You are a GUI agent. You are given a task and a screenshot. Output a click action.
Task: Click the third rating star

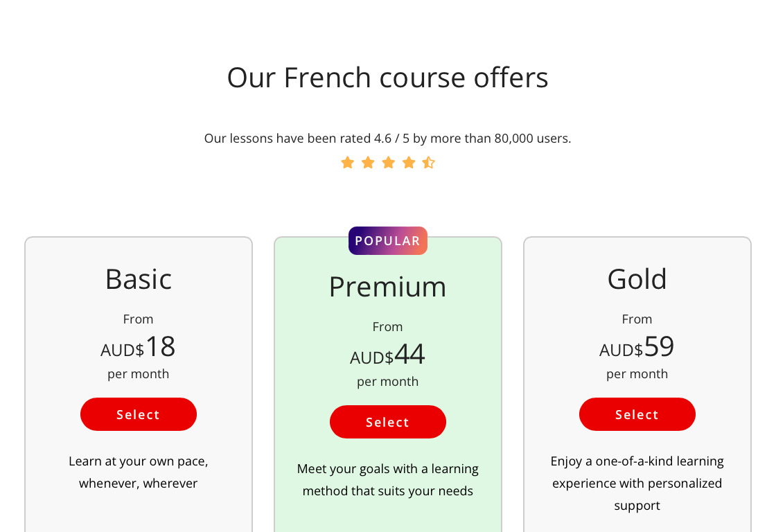[388, 163]
